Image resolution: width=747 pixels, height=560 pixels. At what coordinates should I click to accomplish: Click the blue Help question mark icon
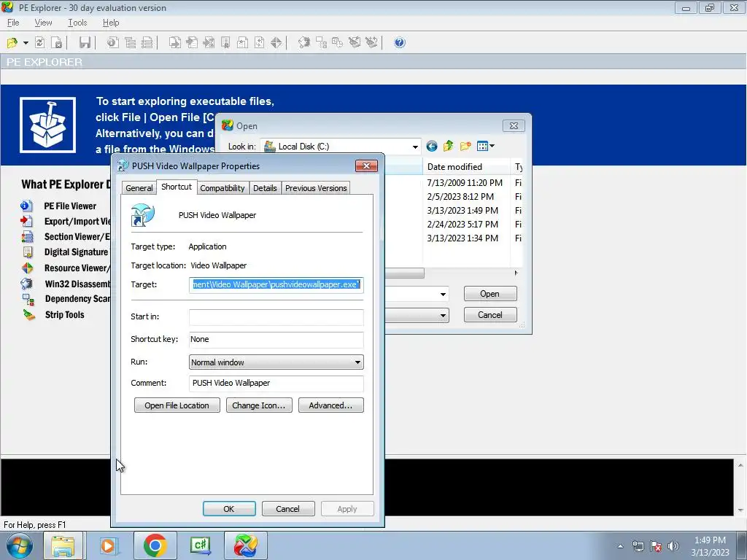[400, 43]
